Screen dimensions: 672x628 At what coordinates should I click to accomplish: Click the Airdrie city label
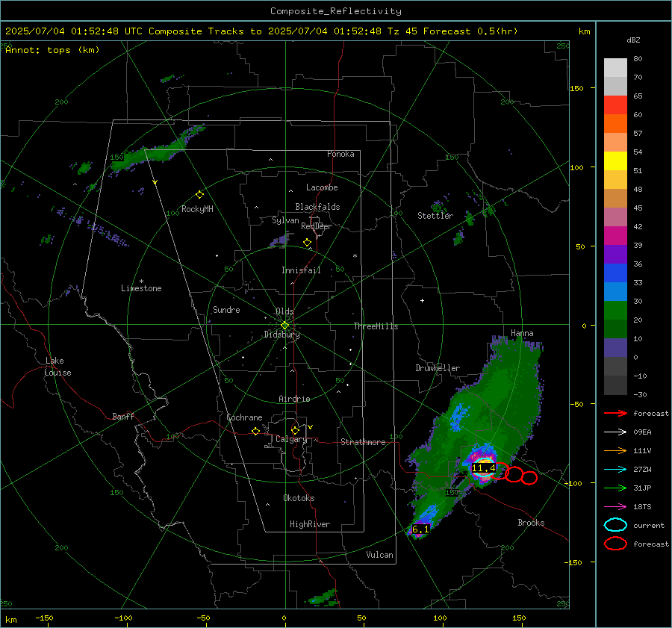[x=294, y=399]
